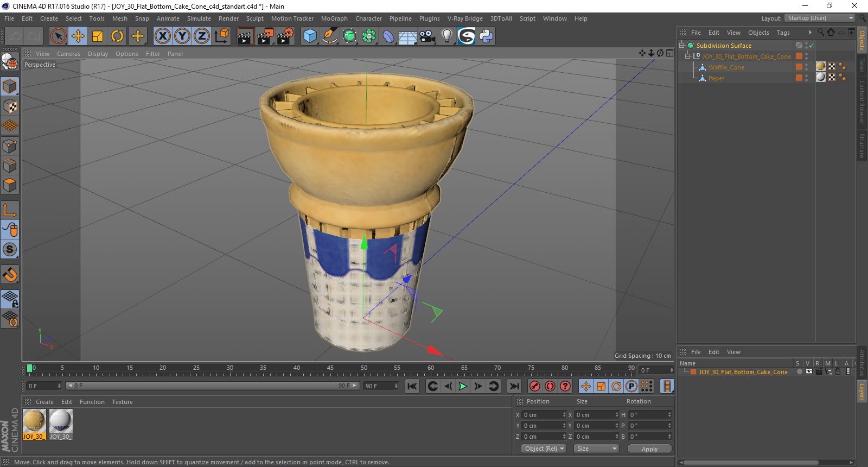Add a camera object
This screenshot has width=868, height=467.
427,36
